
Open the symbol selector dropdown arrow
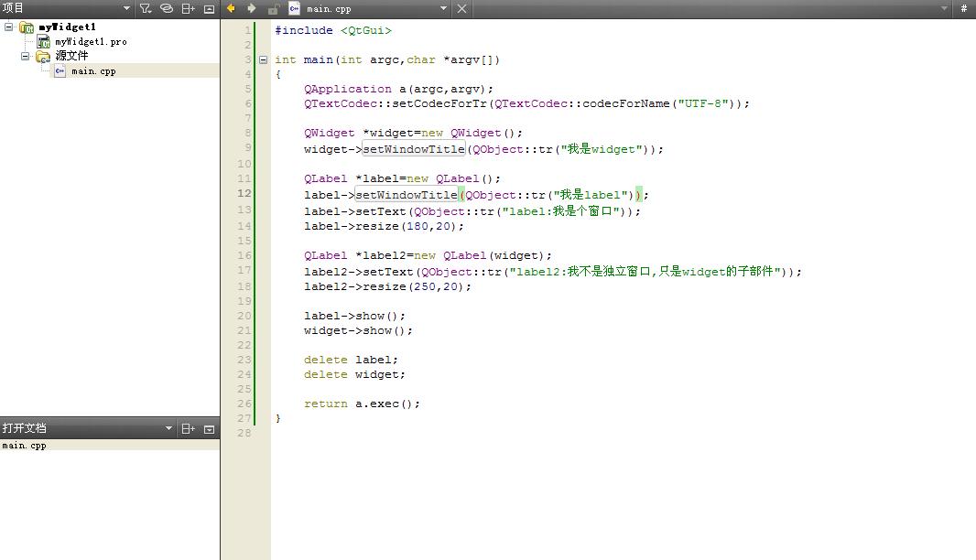click(x=944, y=9)
